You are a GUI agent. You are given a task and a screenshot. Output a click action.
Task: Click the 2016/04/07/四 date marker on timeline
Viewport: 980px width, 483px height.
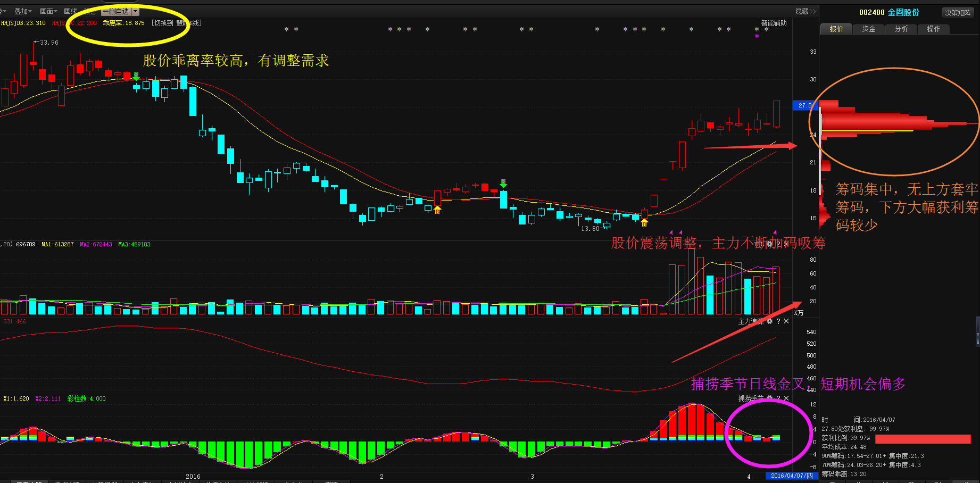[x=792, y=476]
